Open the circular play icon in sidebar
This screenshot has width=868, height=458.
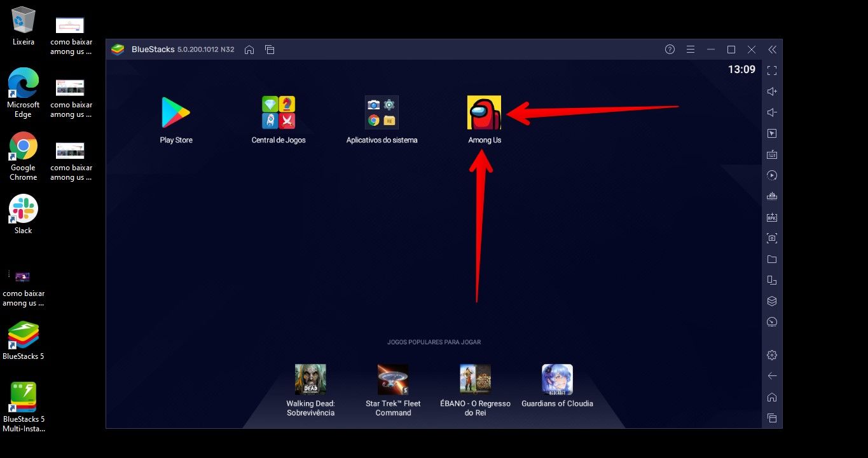tap(772, 175)
